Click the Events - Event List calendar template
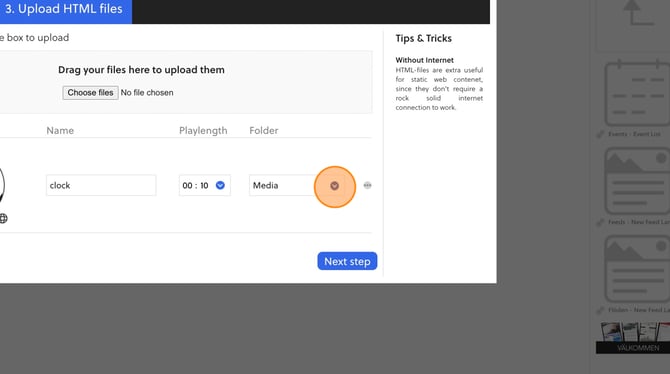Viewport: 670px width, 374px height. 638,94
